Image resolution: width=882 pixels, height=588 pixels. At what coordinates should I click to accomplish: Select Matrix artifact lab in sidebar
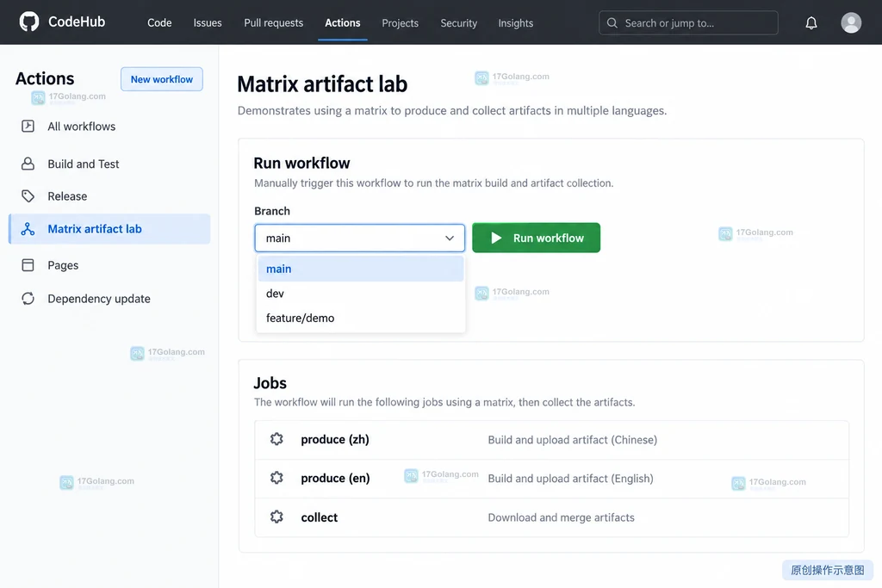click(x=109, y=229)
